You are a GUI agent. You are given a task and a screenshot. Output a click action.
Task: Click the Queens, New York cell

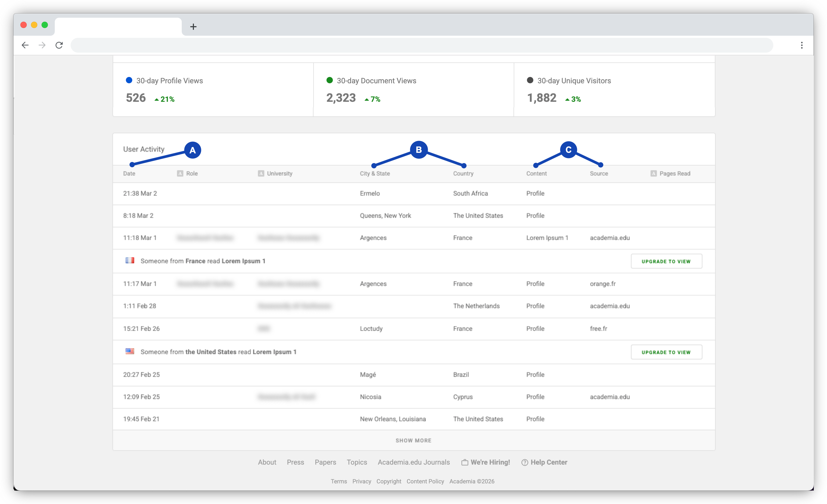tap(385, 216)
